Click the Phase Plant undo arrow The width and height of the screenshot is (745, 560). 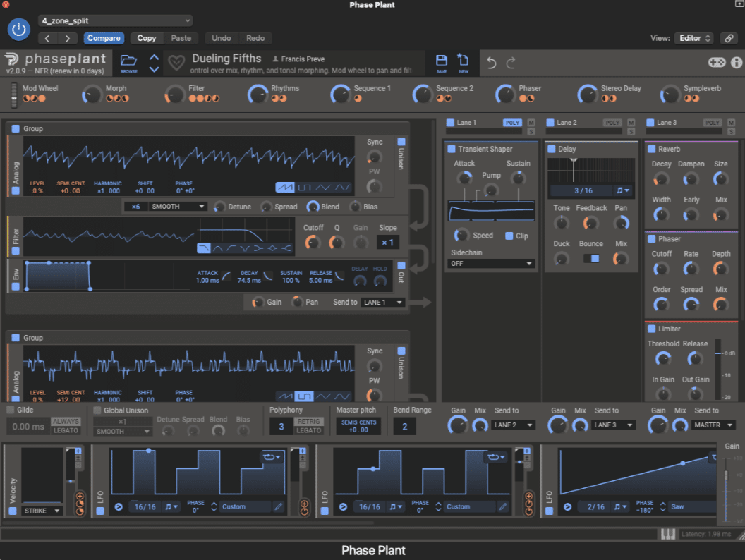tap(491, 63)
